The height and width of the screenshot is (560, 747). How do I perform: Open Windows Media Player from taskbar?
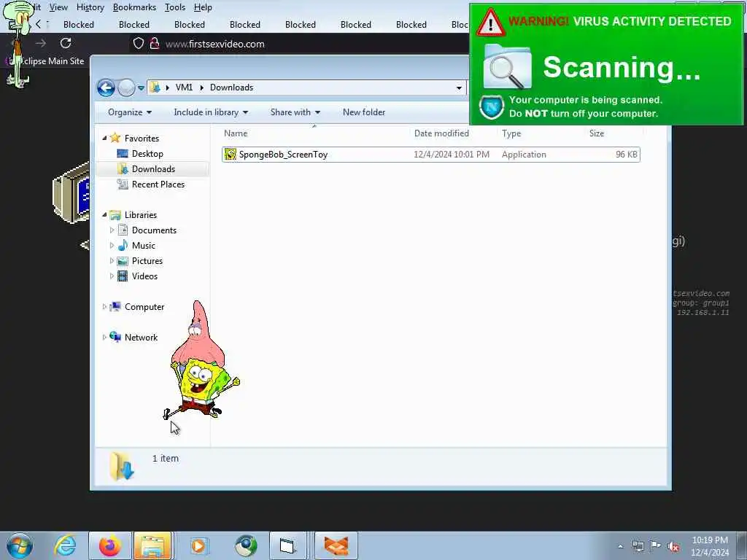198,545
